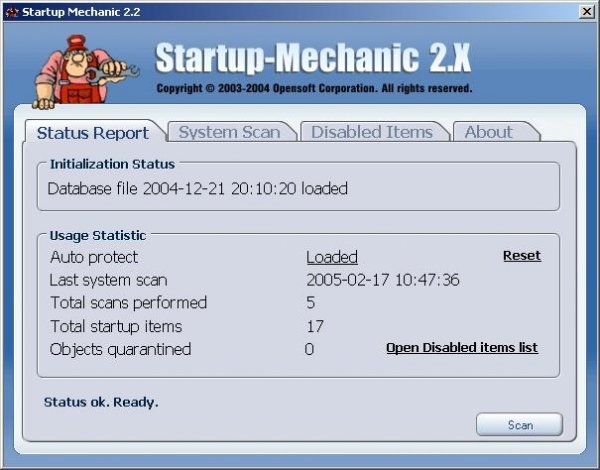Image resolution: width=600 pixels, height=470 pixels.
Task: Click the Initialization Status group heading
Action: [112, 164]
